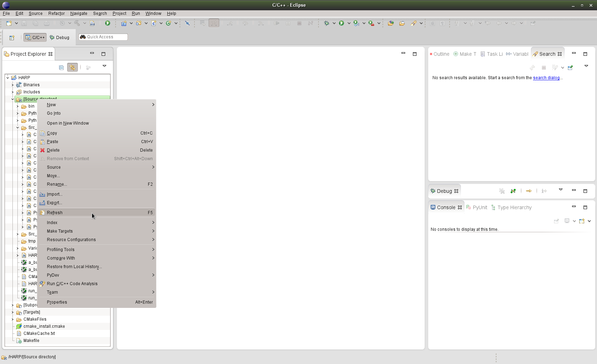Switch to the C/C++ perspective

click(x=35, y=37)
